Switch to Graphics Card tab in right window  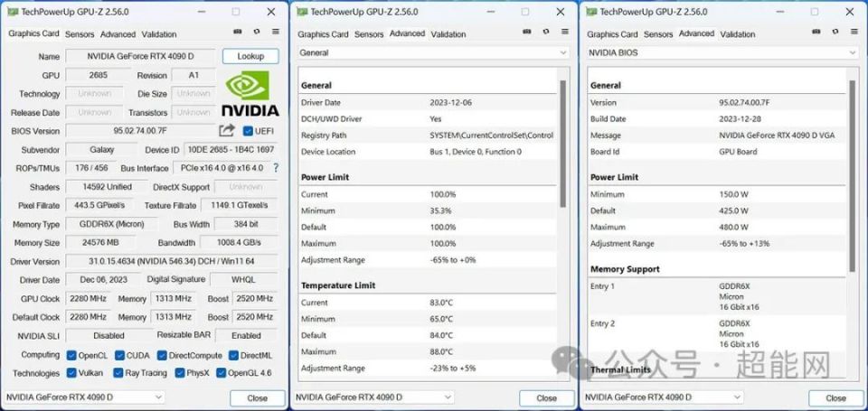(x=613, y=34)
